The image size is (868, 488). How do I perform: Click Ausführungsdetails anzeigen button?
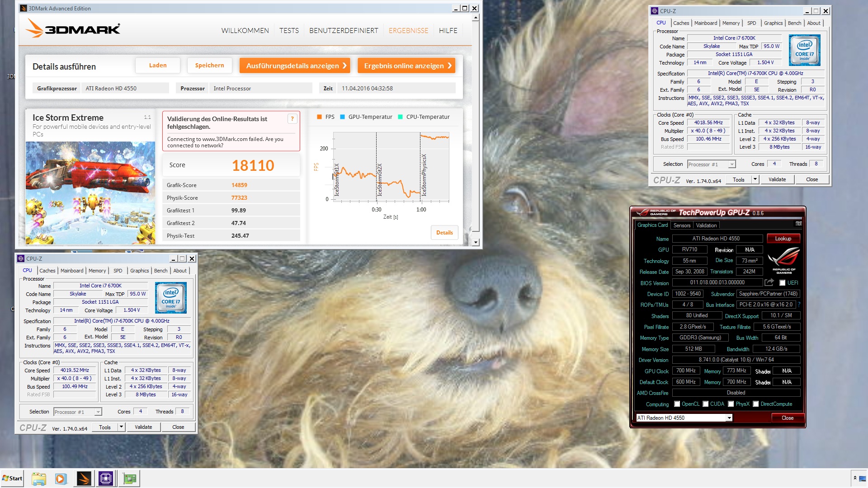[x=295, y=66]
